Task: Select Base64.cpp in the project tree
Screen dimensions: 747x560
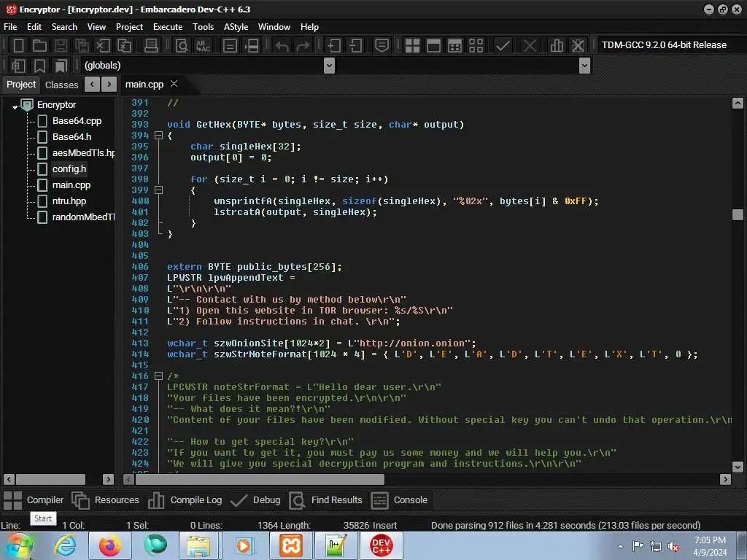Action: [77, 121]
